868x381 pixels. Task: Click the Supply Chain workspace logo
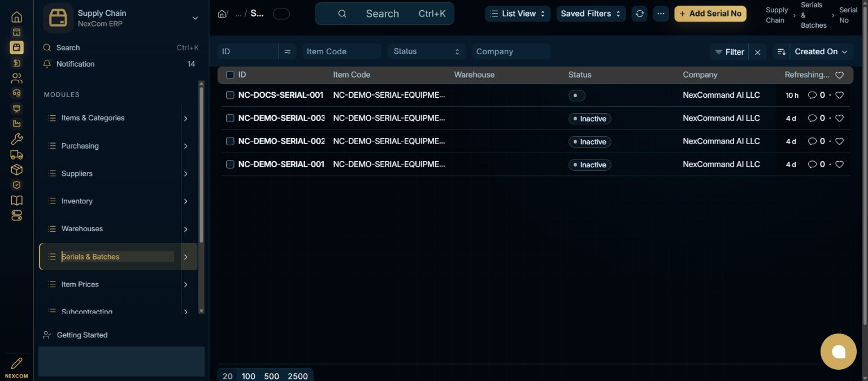pyautogui.click(x=58, y=18)
